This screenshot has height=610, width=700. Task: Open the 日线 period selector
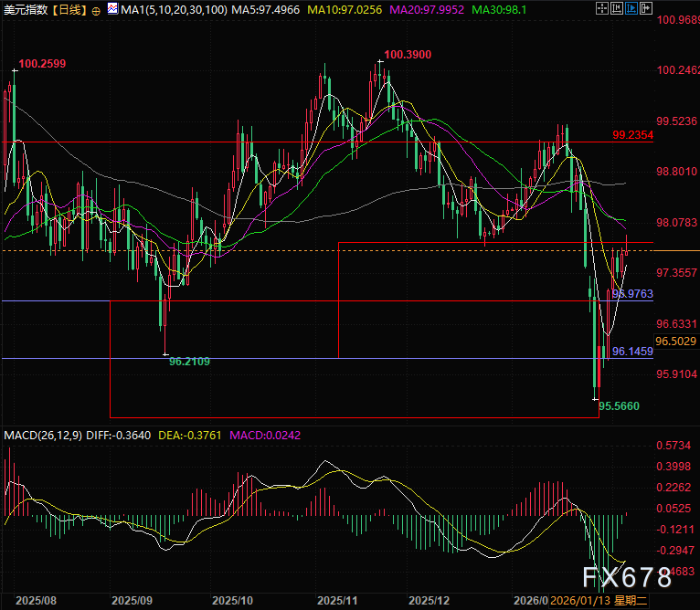coord(71,10)
